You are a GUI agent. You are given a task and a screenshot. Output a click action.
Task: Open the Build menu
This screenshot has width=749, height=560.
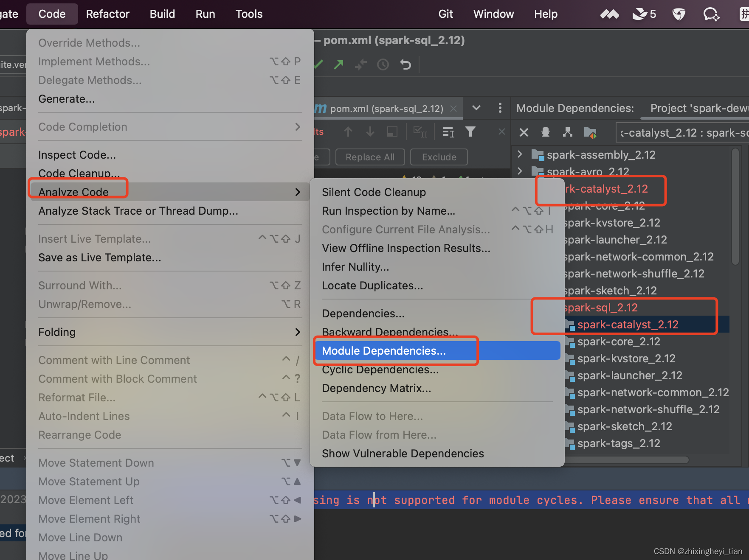(x=162, y=14)
